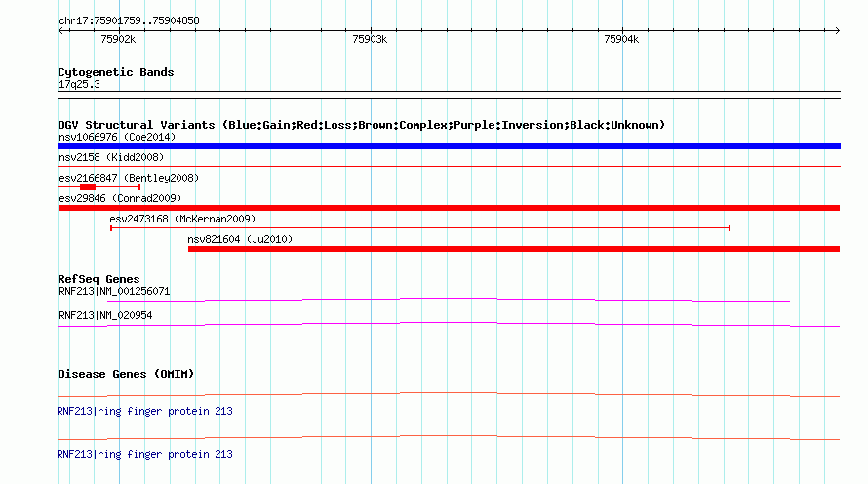Click the RNF213|NM_020954 gene label
The width and height of the screenshot is (868, 484).
click(x=105, y=315)
